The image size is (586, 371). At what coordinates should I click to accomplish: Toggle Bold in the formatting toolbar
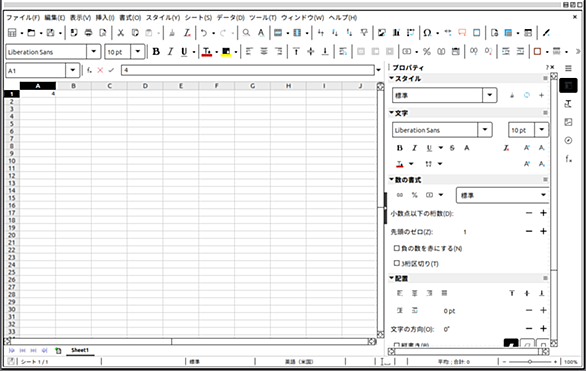click(x=156, y=52)
